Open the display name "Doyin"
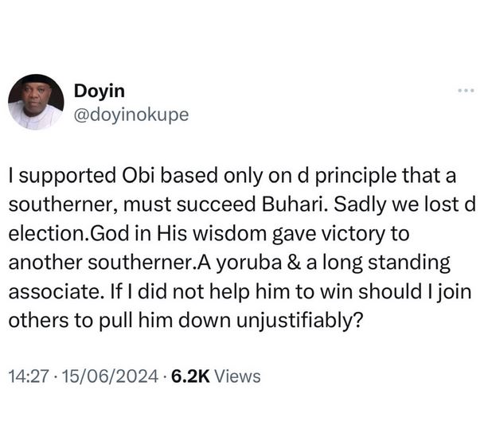The height and width of the screenshot is (448, 484). 92,92
